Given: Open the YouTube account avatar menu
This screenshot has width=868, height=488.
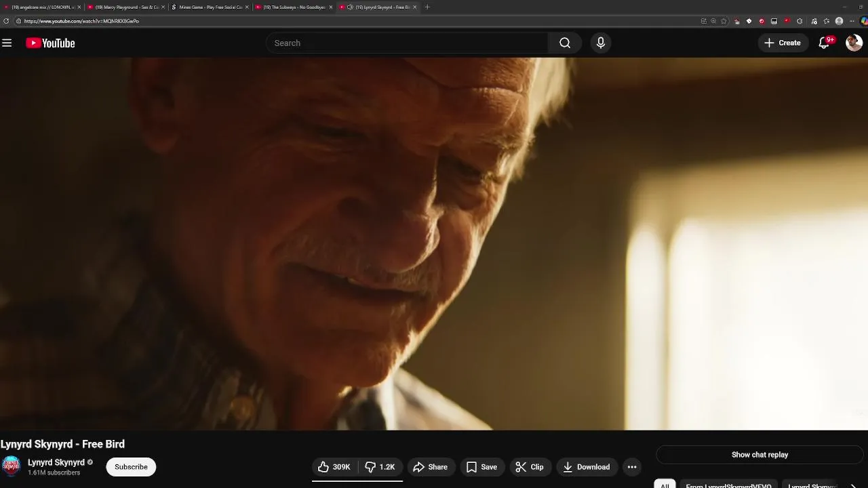Looking at the screenshot, I should [854, 43].
